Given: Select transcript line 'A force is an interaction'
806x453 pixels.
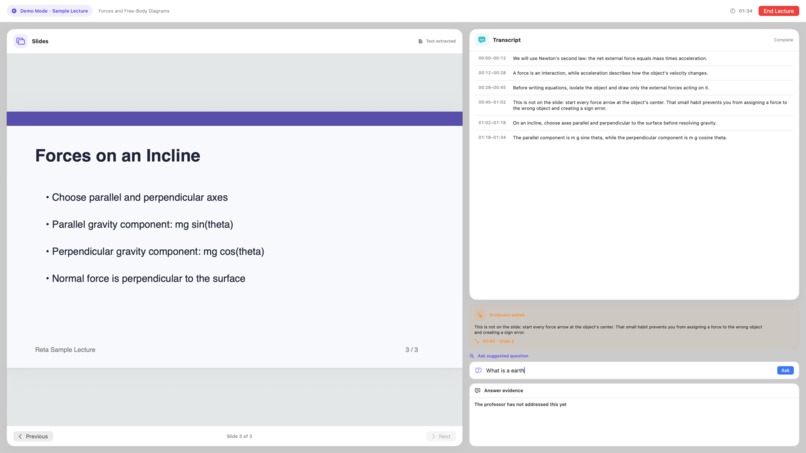Looking at the screenshot, I should click(x=610, y=73).
